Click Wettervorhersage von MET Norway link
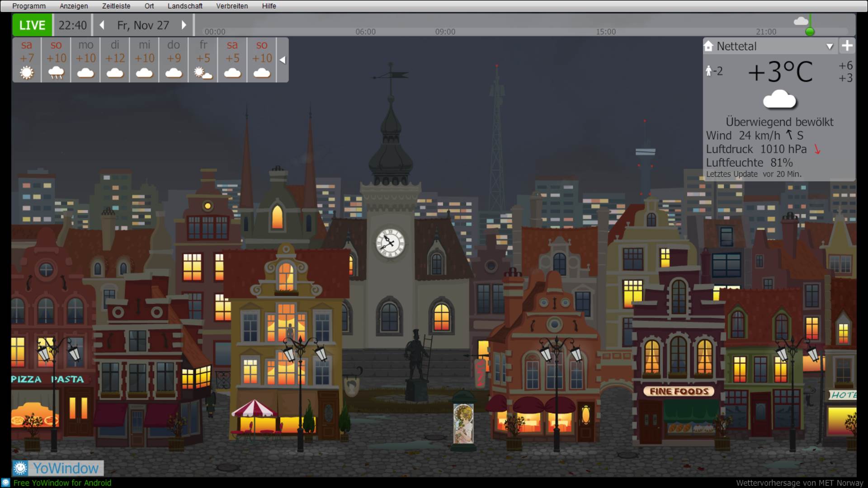 tap(799, 483)
